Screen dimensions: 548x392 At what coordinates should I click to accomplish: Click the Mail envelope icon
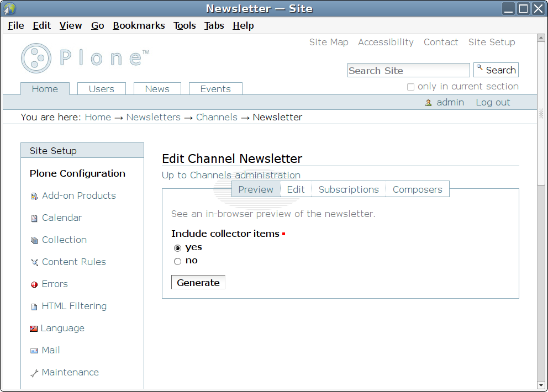pos(34,351)
